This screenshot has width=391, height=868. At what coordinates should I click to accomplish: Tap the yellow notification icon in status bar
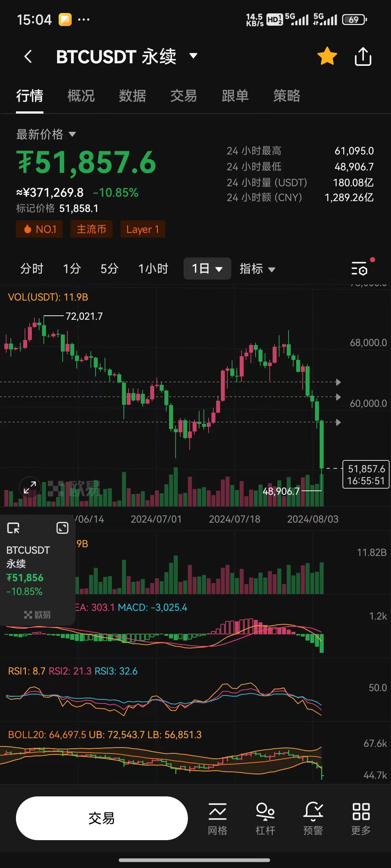click(65, 20)
